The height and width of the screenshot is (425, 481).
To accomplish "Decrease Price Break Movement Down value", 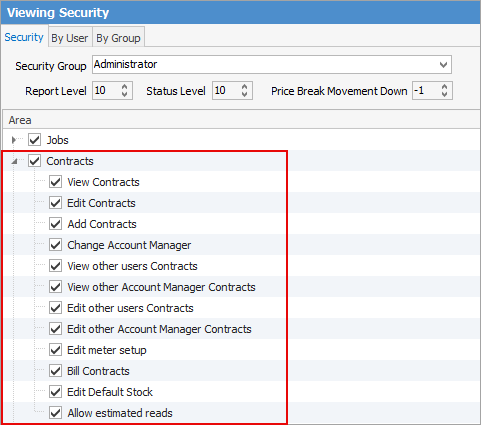I will click(444, 94).
